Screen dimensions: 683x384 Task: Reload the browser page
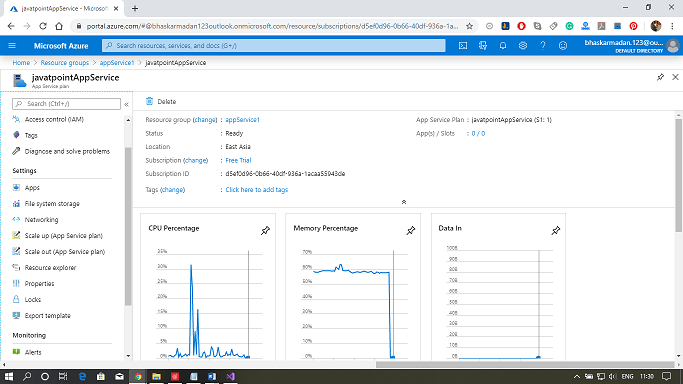tap(43, 26)
